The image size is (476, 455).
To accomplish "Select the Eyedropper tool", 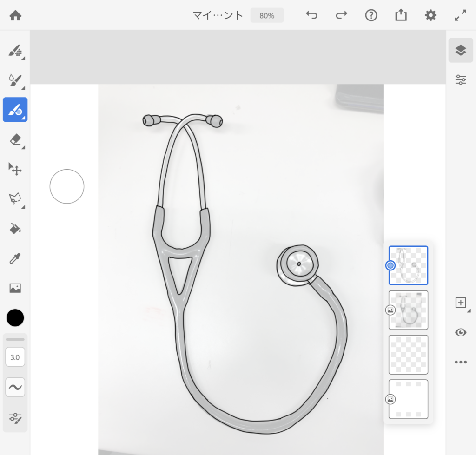I will coord(15,258).
